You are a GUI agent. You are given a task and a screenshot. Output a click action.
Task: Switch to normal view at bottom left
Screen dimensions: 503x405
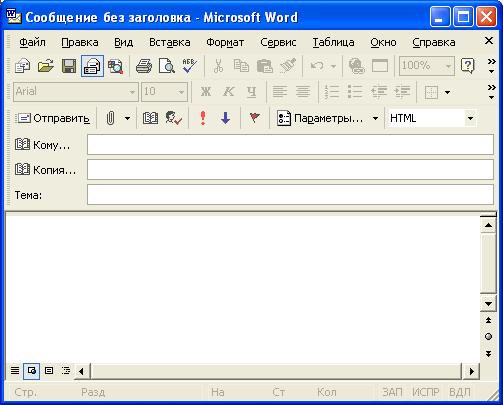15,371
